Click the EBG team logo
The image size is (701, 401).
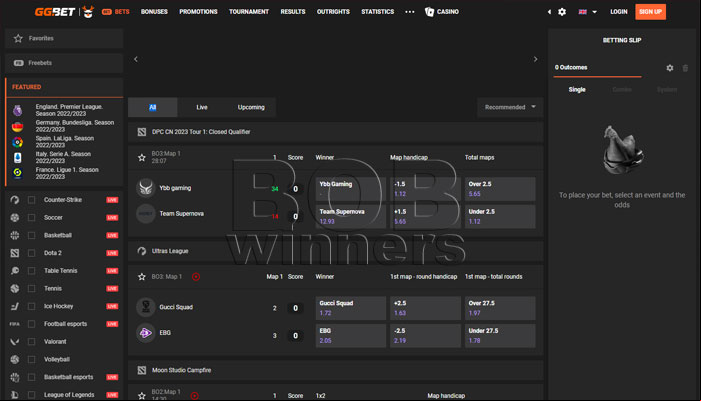pos(145,333)
